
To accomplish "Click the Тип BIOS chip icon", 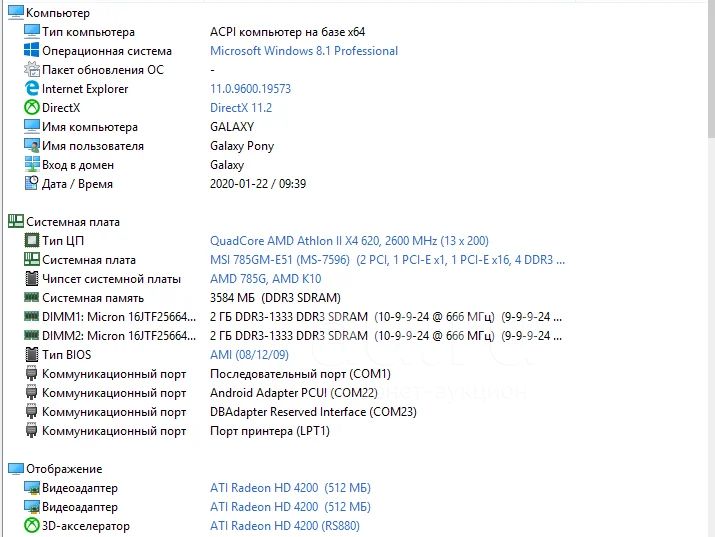I will pos(31,354).
